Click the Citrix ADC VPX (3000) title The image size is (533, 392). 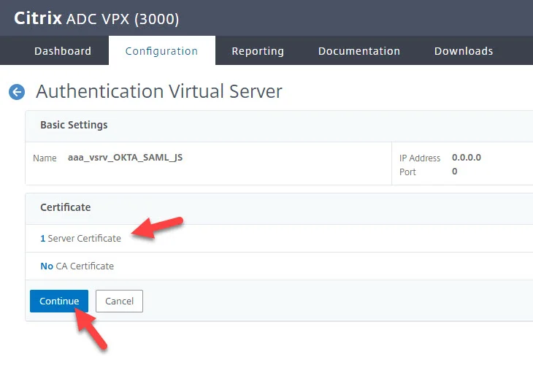[x=96, y=18]
